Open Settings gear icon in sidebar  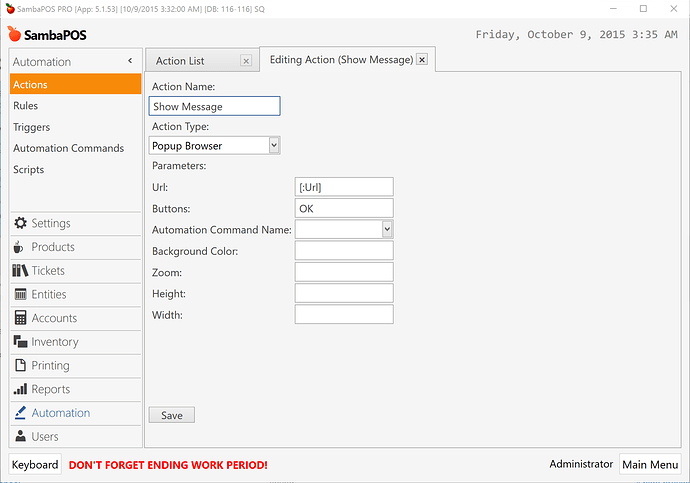point(20,223)
